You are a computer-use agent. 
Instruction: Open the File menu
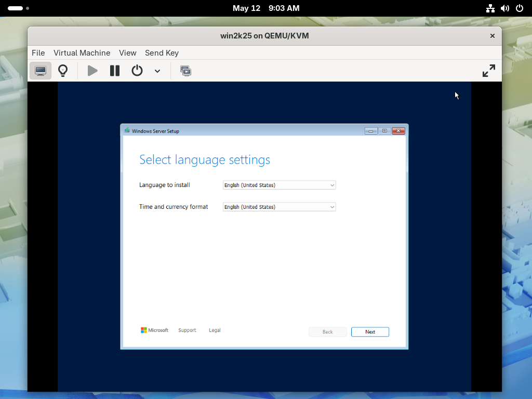[x=38, y=53]
